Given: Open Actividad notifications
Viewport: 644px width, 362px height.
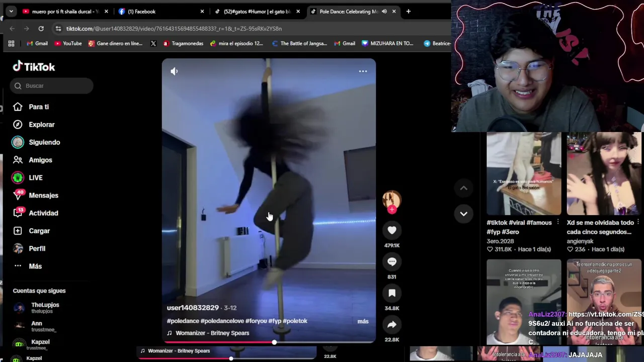Looking at the screenshot, I should (43, 213).
